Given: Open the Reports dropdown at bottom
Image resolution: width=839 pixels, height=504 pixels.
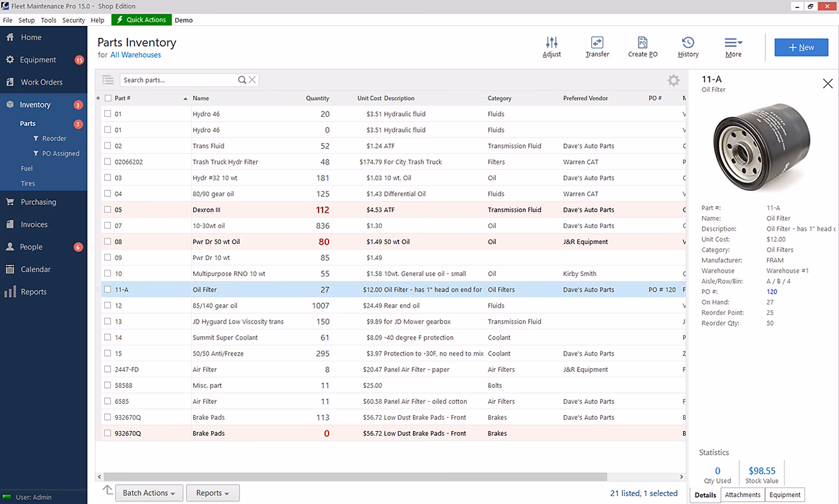Looking at the screenshot, I should tap(212, 493).
